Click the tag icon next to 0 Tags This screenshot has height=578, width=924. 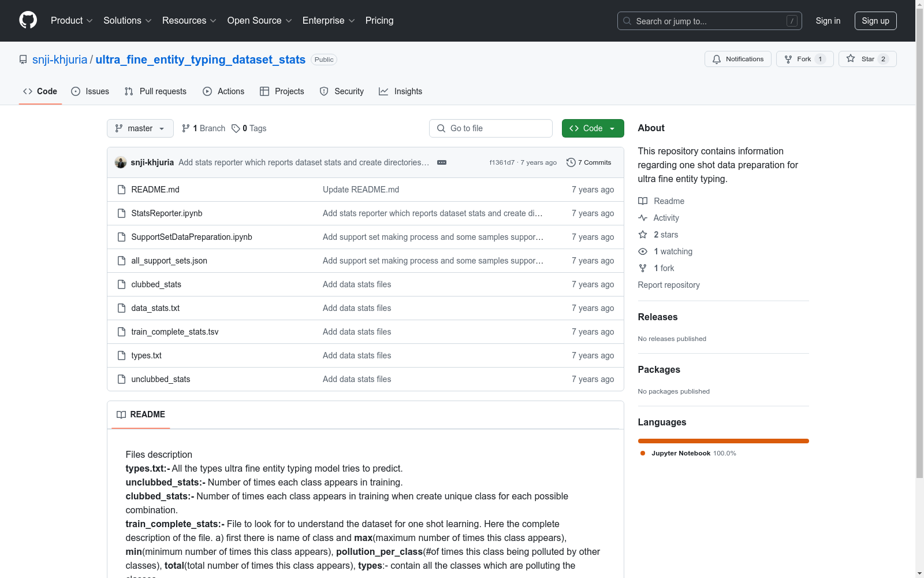(236, 128)
